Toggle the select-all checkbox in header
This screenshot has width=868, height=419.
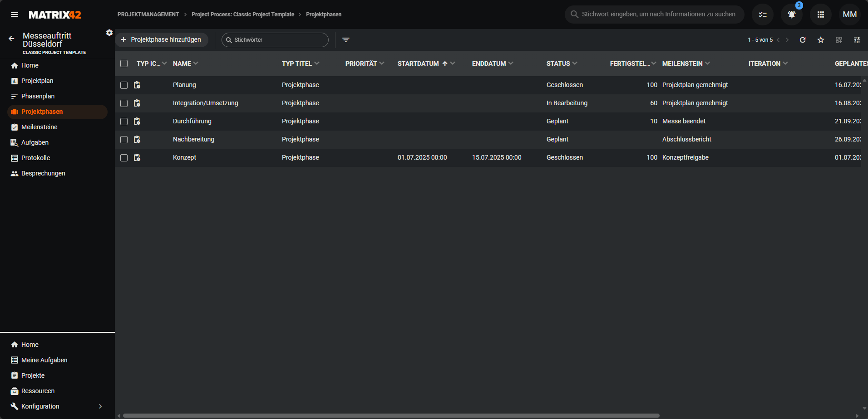124,63
